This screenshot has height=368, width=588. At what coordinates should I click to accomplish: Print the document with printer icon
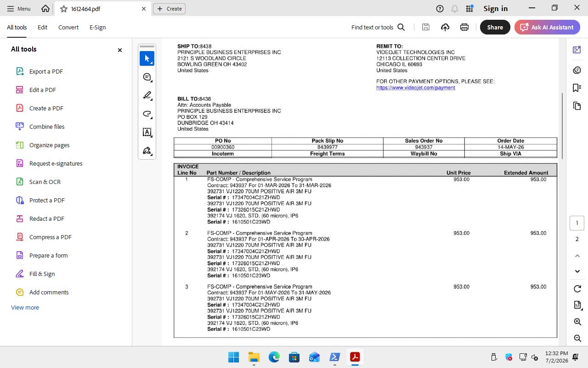[464, 27]
